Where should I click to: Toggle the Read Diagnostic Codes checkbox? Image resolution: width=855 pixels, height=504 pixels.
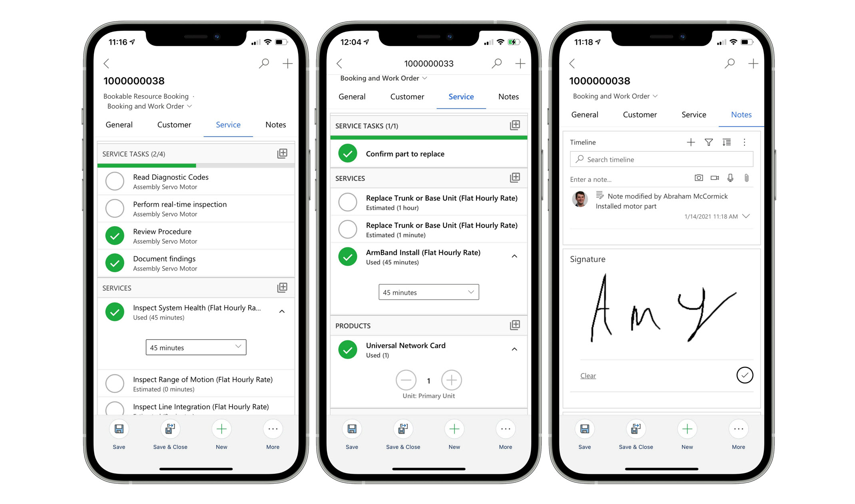115,181
